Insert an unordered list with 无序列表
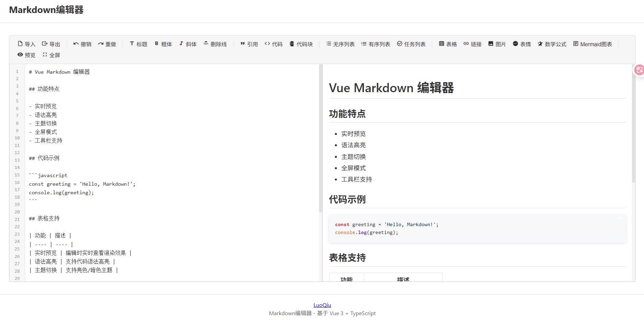The width and height of the screenshot is (644, 321). coord(340,44)
